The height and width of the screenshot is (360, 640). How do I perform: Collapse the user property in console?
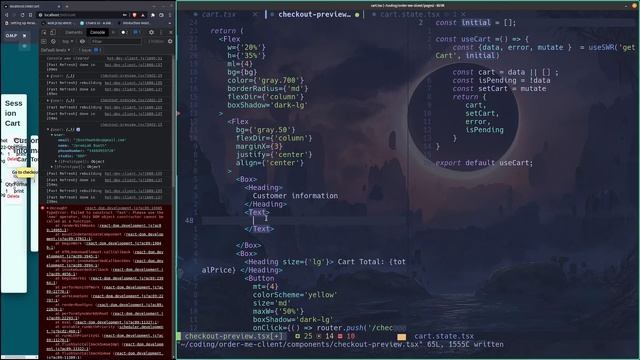point(52,135)
